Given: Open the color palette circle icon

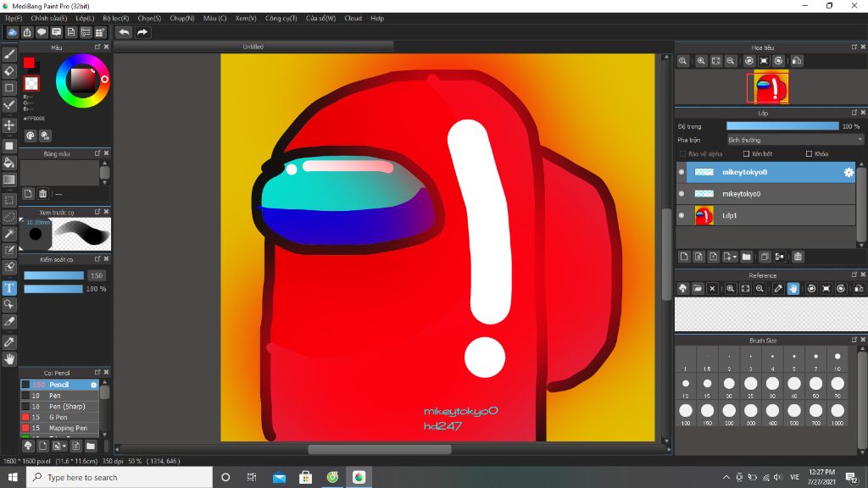Looking at the screenshot, I should 31,136.
